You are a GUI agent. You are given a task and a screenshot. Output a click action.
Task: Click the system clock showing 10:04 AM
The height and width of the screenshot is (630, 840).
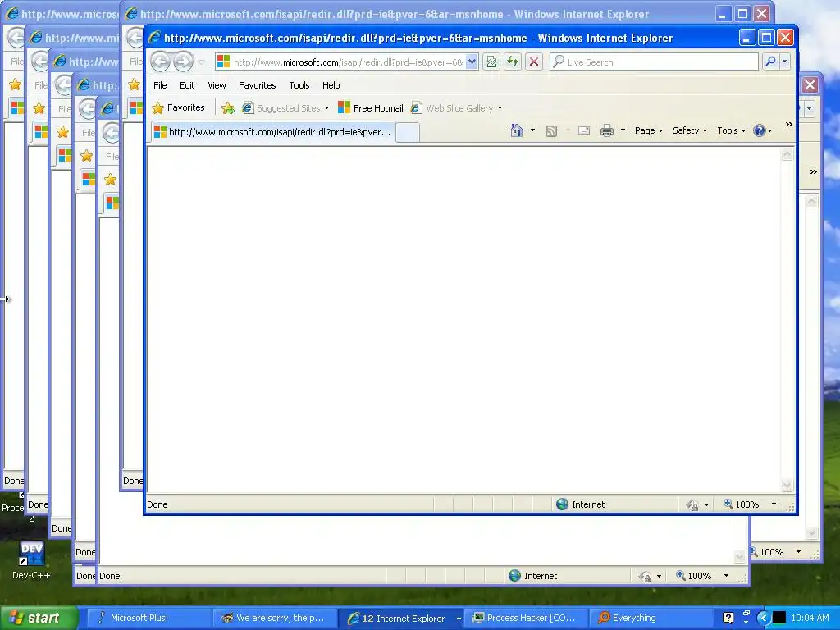coord(810,618)
